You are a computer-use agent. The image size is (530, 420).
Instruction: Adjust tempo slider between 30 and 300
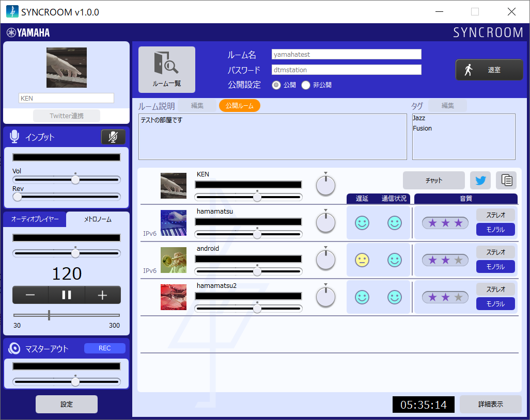[x=67, y=315]
